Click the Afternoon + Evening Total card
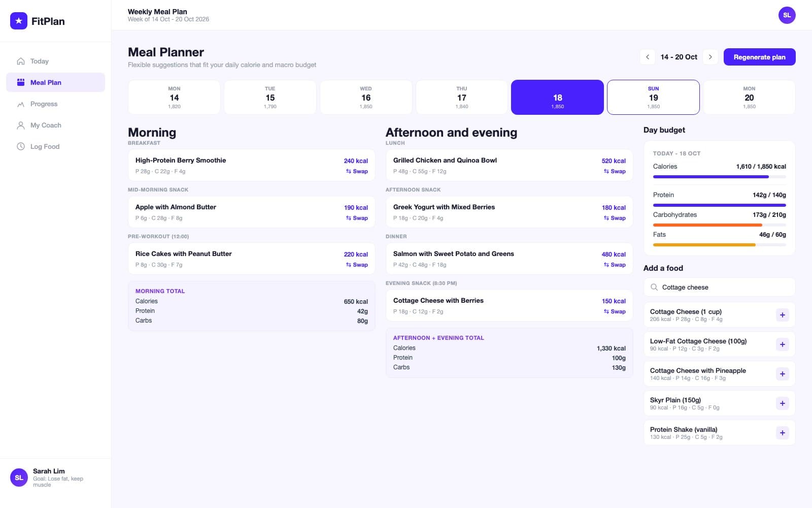Viewport: 812px width, 508px height. 509,353
